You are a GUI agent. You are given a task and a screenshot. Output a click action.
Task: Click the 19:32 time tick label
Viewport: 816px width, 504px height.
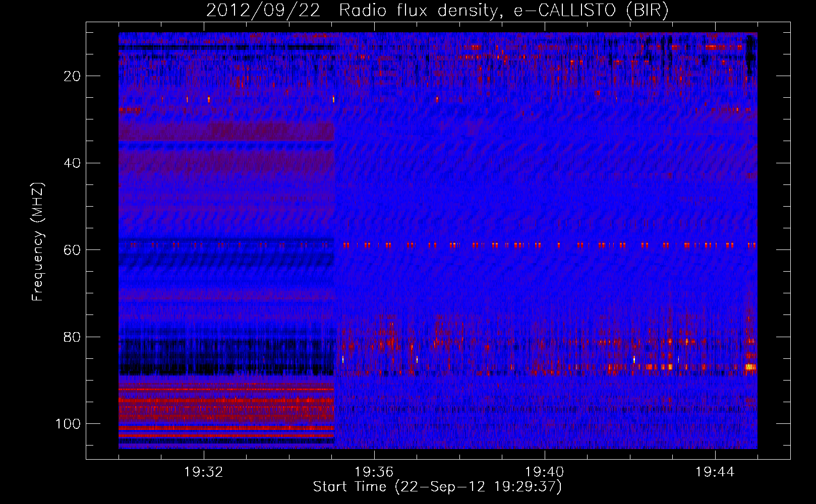[204, 472]
